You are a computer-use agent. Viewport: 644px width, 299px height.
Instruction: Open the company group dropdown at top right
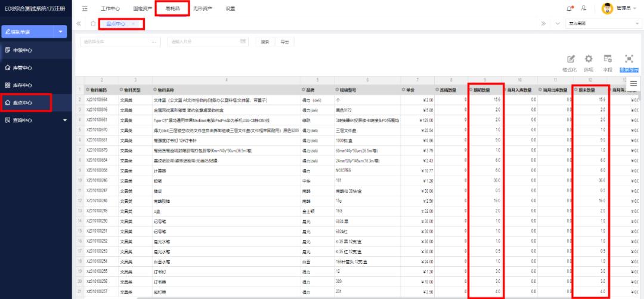click(x=603, y=23)
